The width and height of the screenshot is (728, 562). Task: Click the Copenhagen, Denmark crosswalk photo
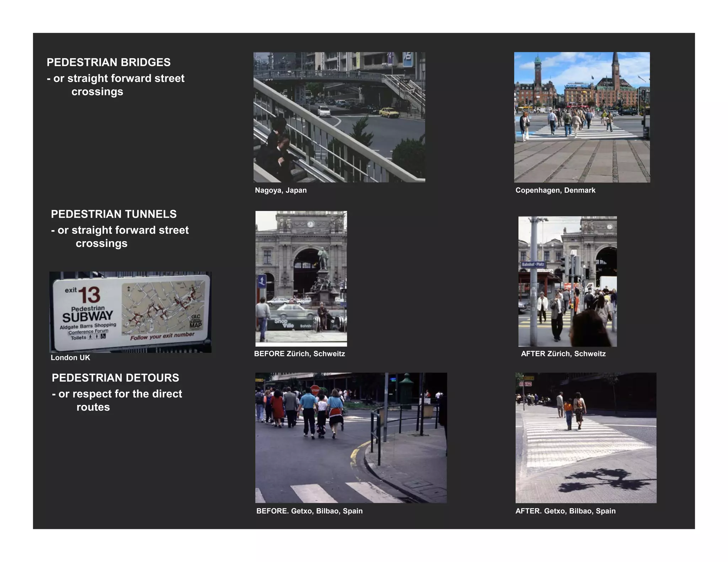pos(582,117)
